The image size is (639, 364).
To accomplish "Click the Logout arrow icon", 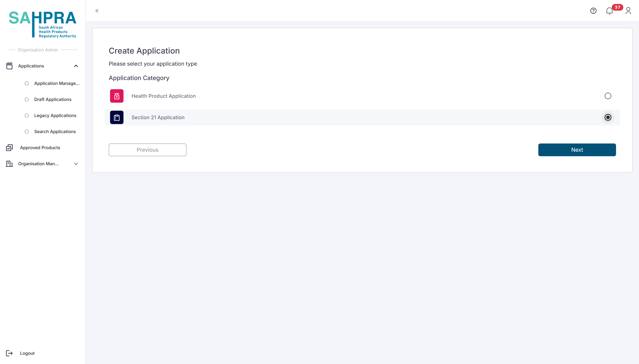I will click(9, 353).
